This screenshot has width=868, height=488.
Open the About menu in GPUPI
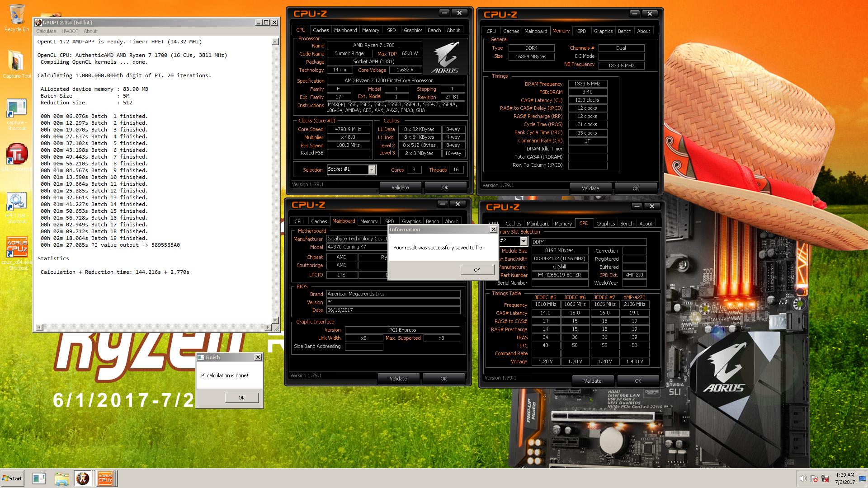(x=90, y=31)
